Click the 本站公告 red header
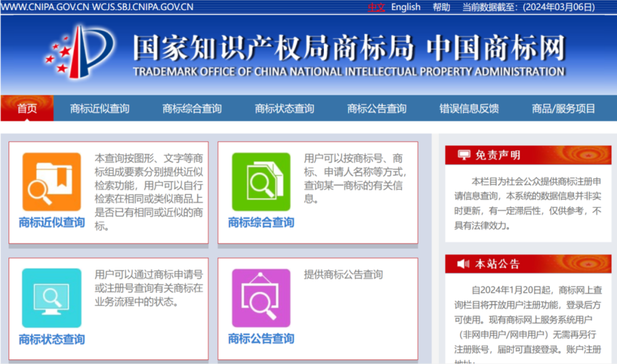617x364 pixels. [x=528, y=263]
